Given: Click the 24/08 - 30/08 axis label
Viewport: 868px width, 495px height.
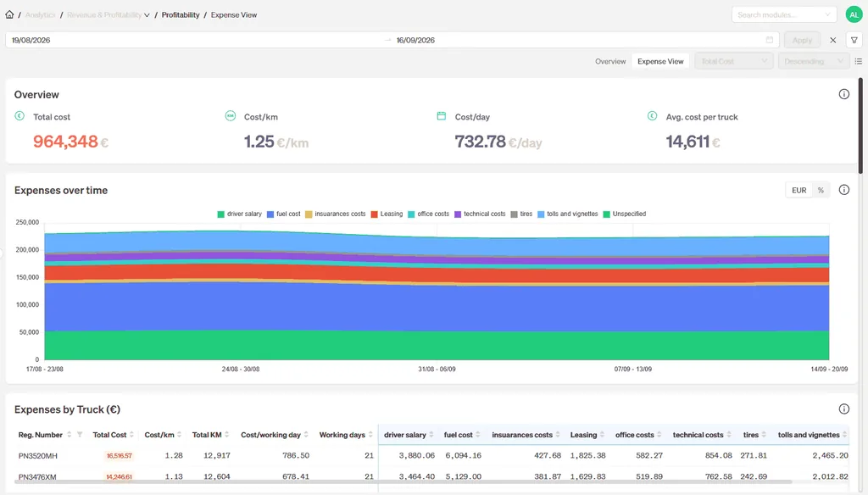Looking at the screenshot, I should (x=241, y=369).
